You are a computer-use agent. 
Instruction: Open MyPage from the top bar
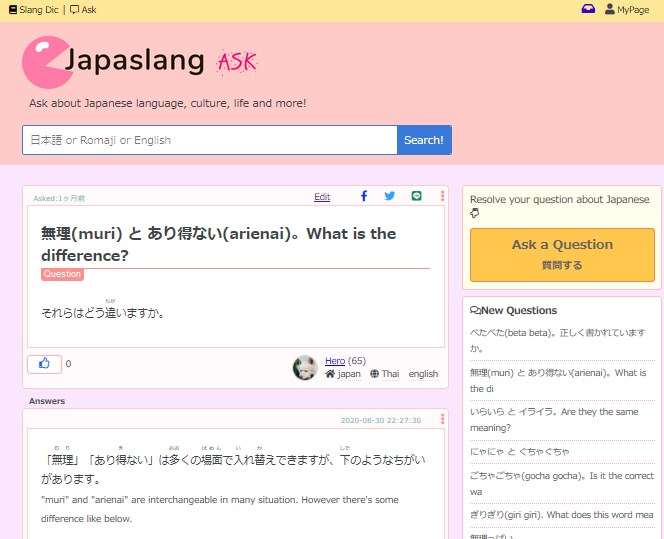(x=627, y=9)
